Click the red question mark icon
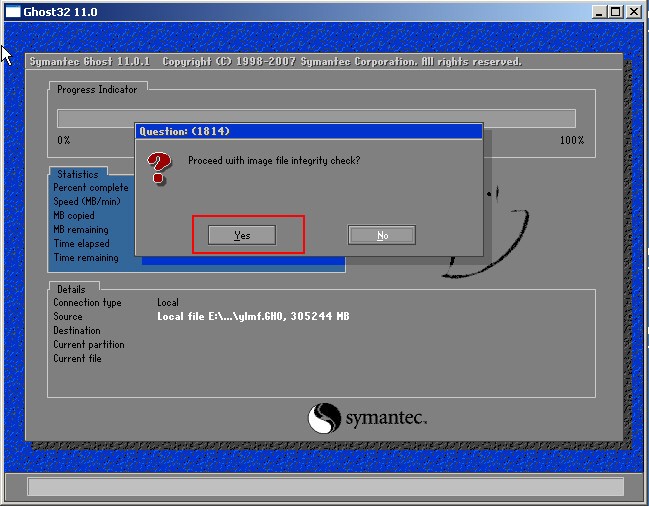649x506 pixels. tap(159, 168)
